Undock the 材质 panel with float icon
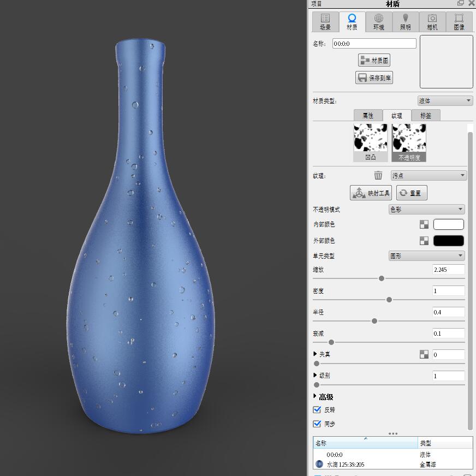The width and height of the screenshot is (476, 476). coord(460,3)
